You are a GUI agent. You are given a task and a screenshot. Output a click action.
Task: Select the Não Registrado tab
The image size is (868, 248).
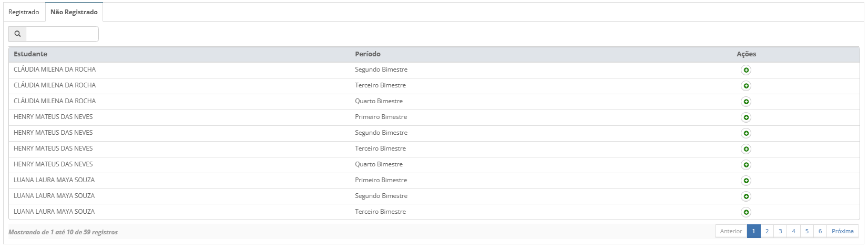[x=74, y=12]
